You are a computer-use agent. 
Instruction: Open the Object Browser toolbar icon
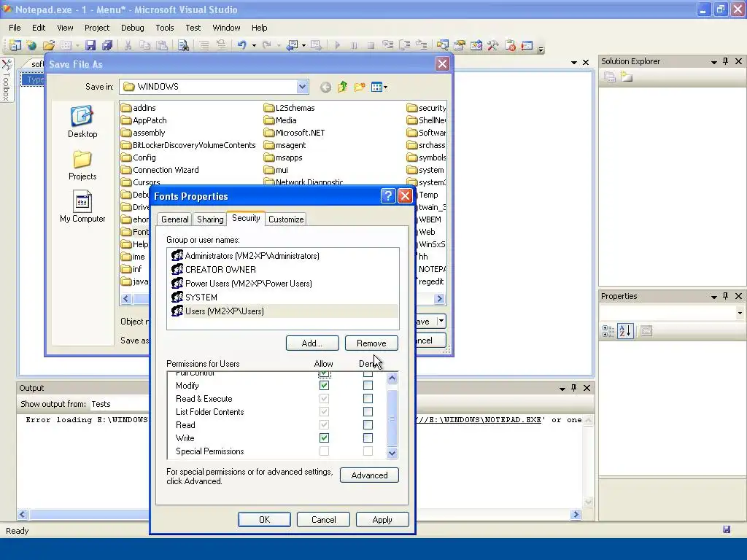(476, 45)
